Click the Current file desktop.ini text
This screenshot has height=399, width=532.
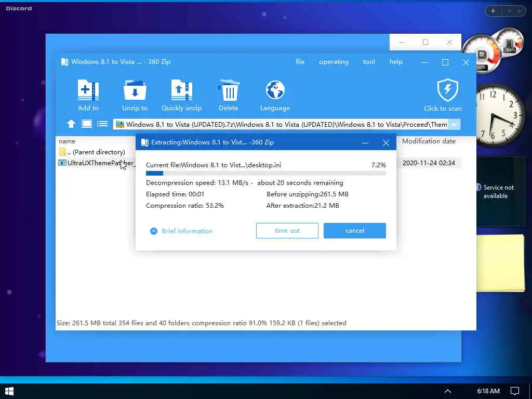(x=214, y=165)
